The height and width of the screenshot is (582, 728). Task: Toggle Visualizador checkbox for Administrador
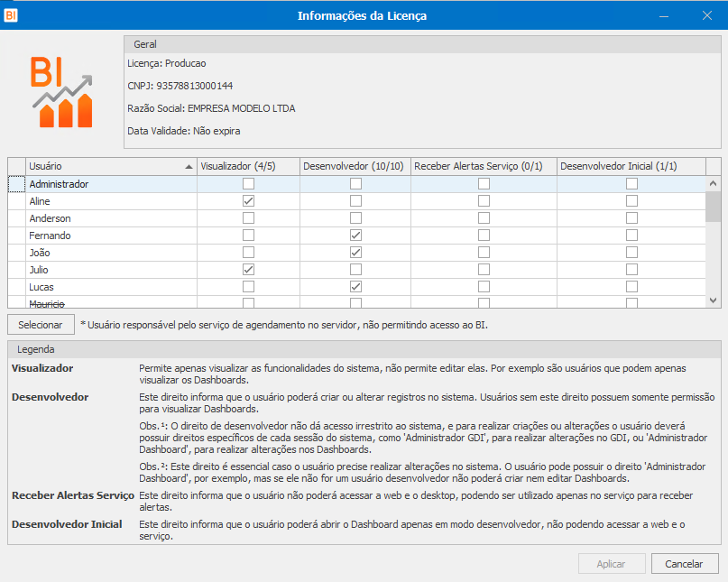pos(248,184)
